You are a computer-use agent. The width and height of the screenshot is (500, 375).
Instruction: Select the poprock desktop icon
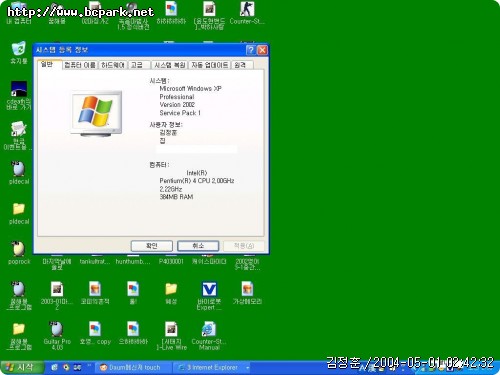click(x=19, y=249)
